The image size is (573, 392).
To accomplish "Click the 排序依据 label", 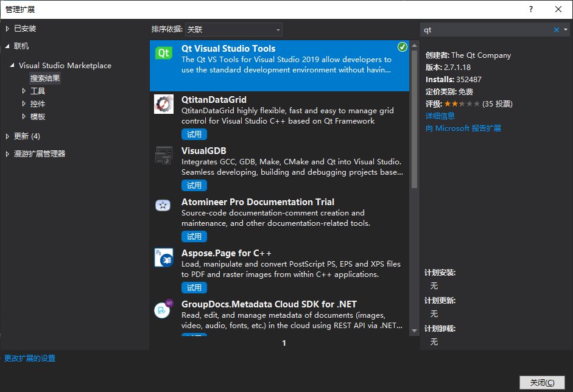I will click(x=167, y=29).
